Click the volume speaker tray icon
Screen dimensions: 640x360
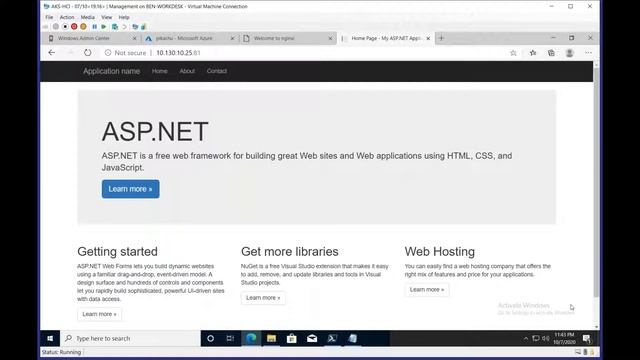(x=545, y=338)
